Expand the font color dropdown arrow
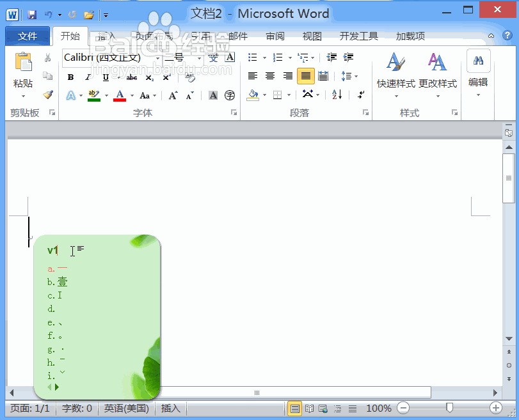The width and height of the screenshot is (519, 420). tap(132, 95)
